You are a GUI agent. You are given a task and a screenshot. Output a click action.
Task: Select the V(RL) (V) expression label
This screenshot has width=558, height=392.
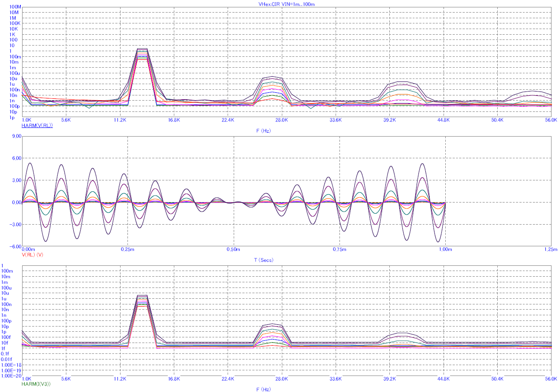click(x=33, y=255)
